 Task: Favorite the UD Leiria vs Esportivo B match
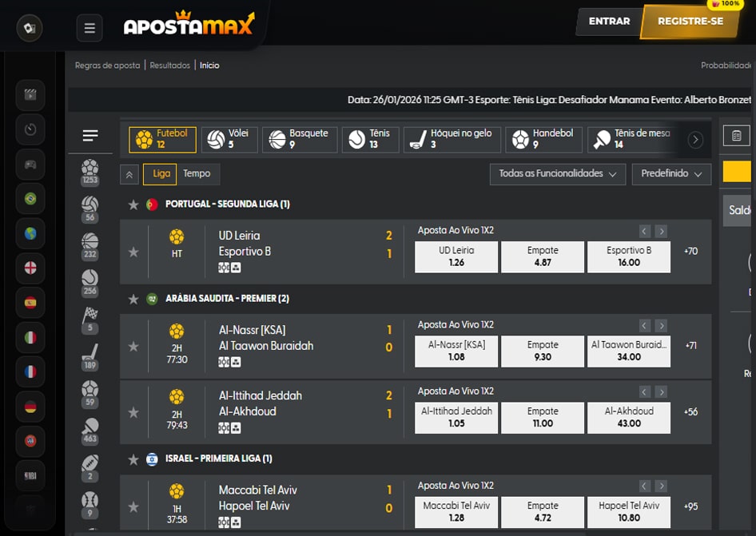[x=133, y=252]
